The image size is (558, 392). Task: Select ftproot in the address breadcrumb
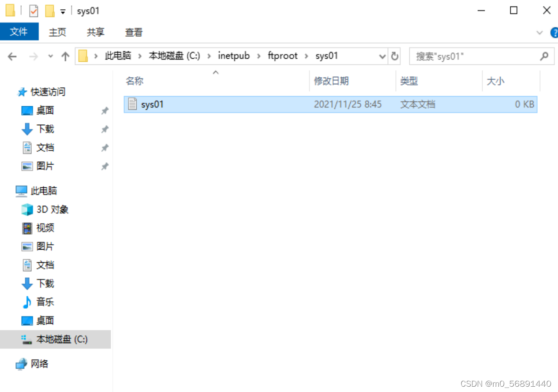pyautogui.click(x=283, y=56)
